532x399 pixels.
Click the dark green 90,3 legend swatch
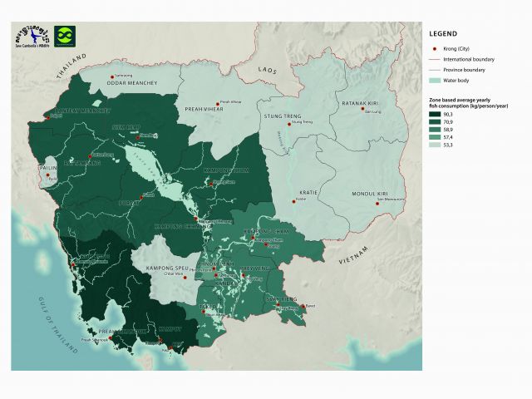[x=436, y=115]
